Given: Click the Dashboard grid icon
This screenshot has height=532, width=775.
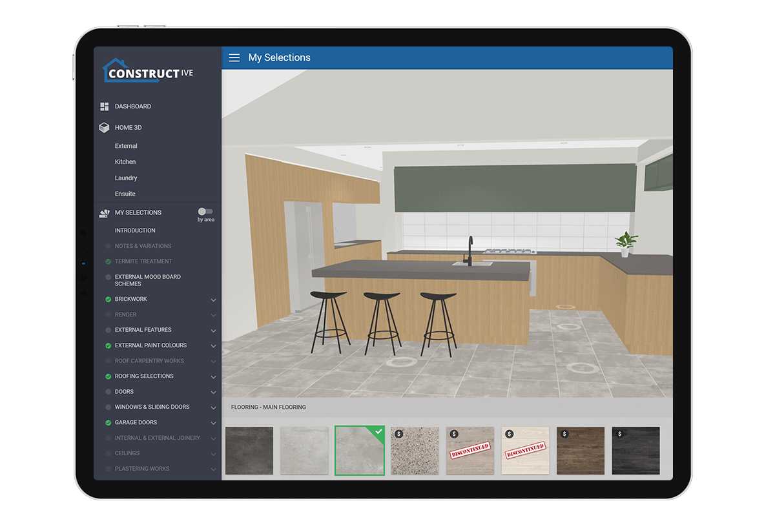Looking at the screenshot, I should point(104,107).
